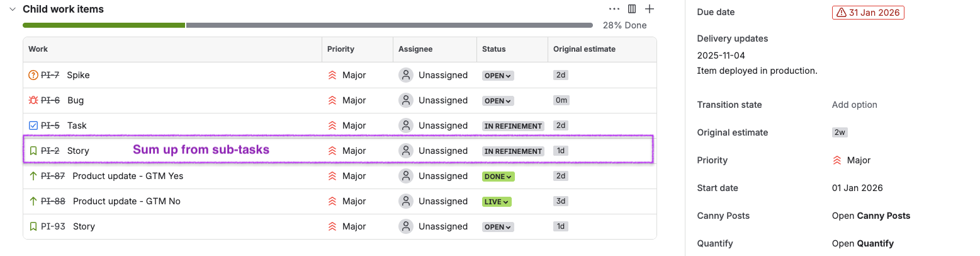Add a new child work item
This screenshot has height=256, width=980.
[x=650, y=9]
